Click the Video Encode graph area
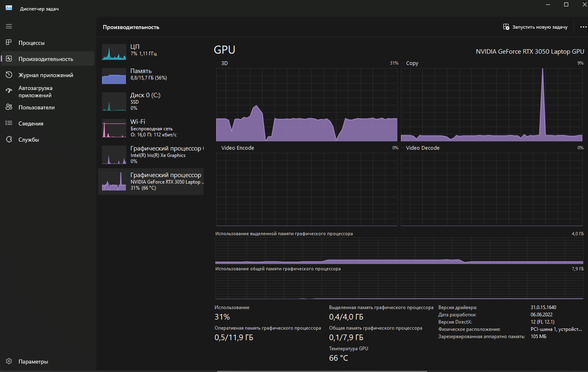The image size is (588, 372). (x=307, y=189)
